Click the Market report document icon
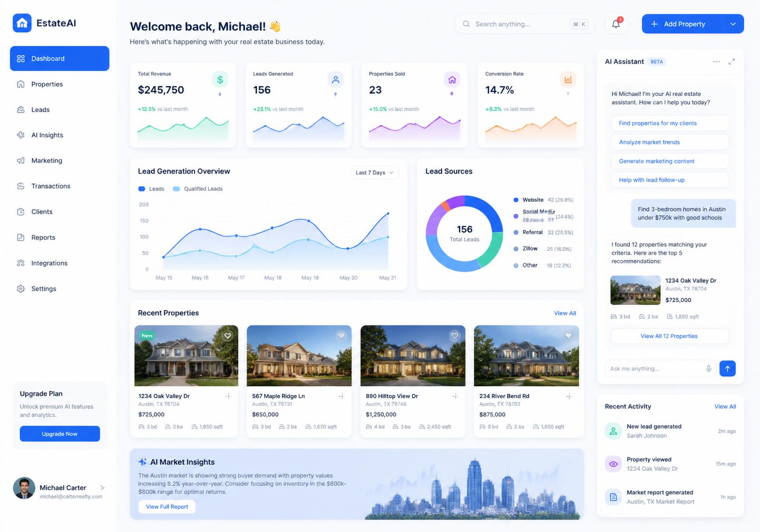This screenshot has height=532, width=760. (x=613, y=497)
